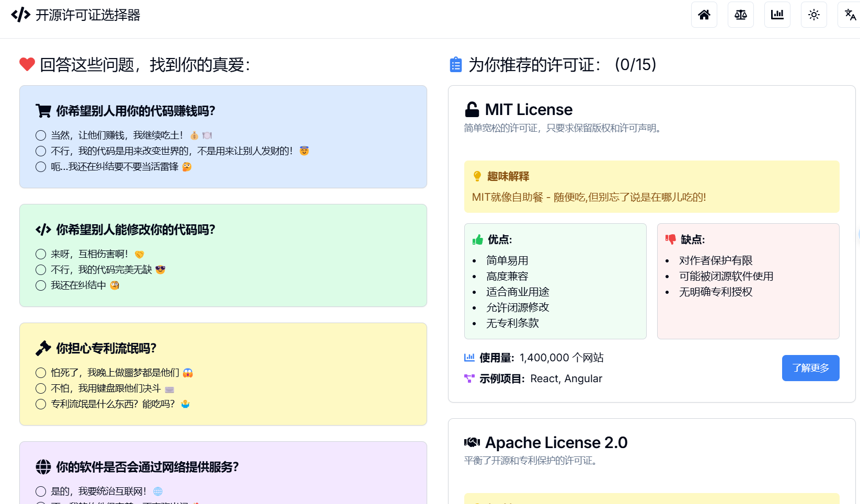This screenshot has height=504, width=860.
Task: Select radio 不行，我的代码是用来改变世界的
Action: click(41, 151)
